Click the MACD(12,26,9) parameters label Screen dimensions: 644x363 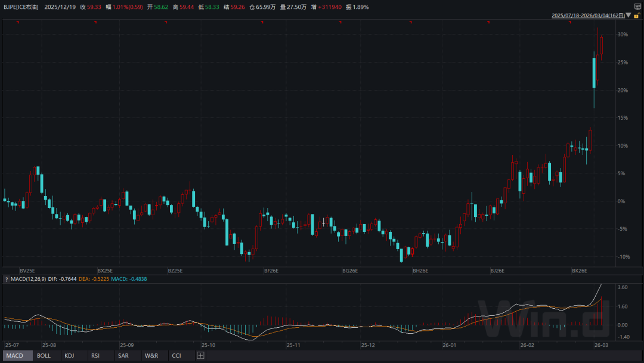click(x=30, y=279)
